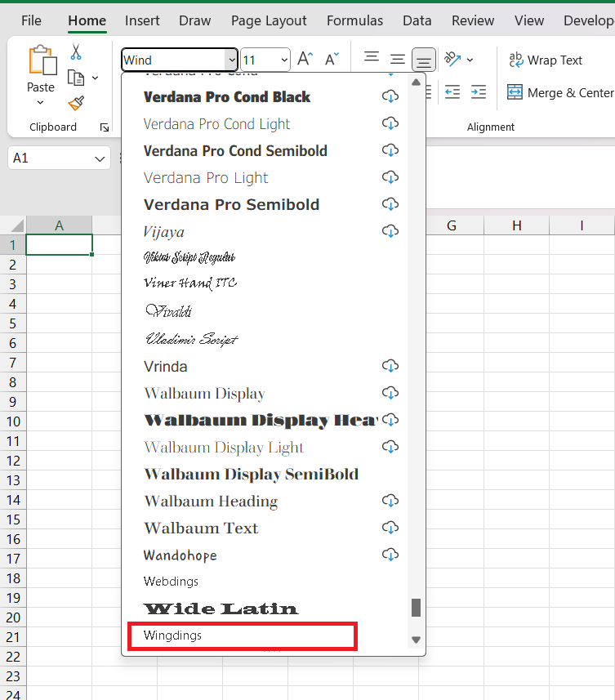Open Clipboard pane dialog launcher

tap(105, 127)
